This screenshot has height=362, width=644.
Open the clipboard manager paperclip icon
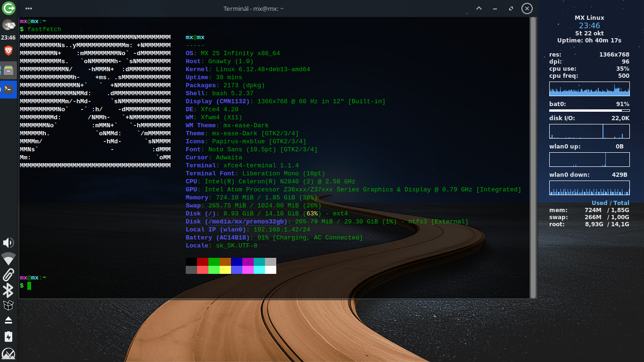[8, 274]
